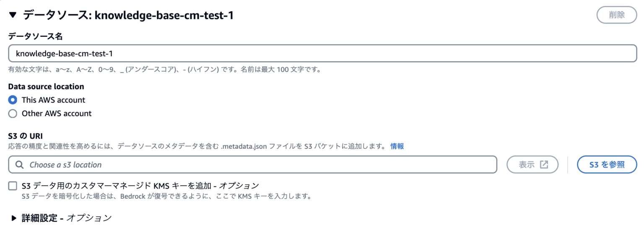Click the magnifier icon in S3 field
Image resolution: width=644 pixels, height=233 pixels.
tap(19, 165)
